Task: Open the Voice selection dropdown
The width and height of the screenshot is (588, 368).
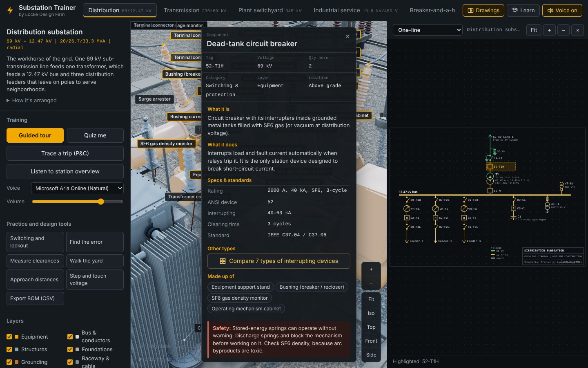Action: [x=77, y=188]
